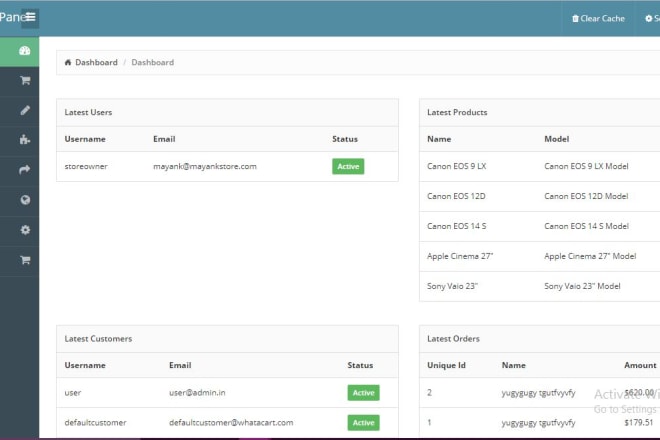Click the Latest Customers panel heading
The width and height of the screenshot is (660, 440).
(x=98, y=339)
